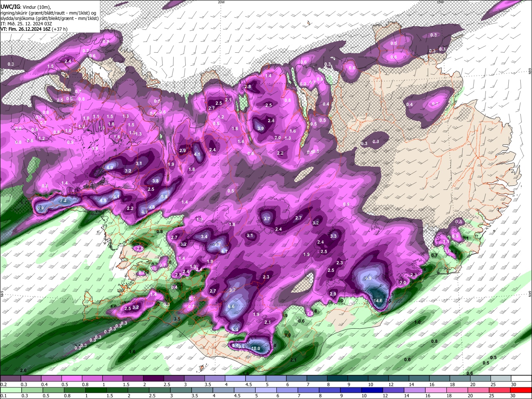The image size is (532, 399).
Task: Select the 2.8 value on the map
Action: click(248, 86)
